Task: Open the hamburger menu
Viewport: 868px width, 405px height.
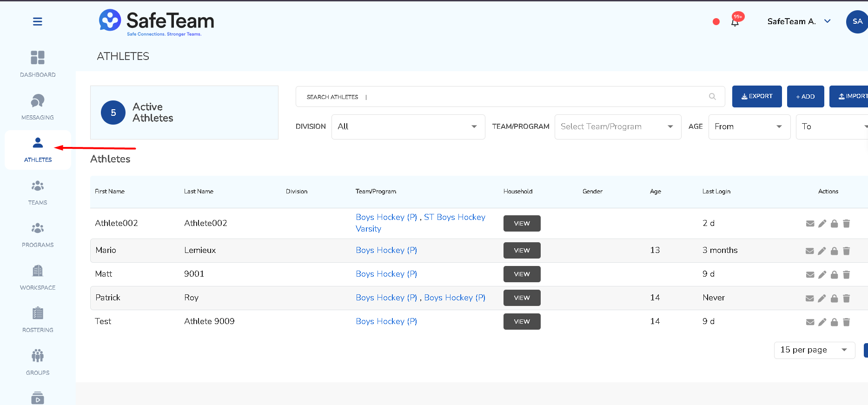Action: point(38,21)
